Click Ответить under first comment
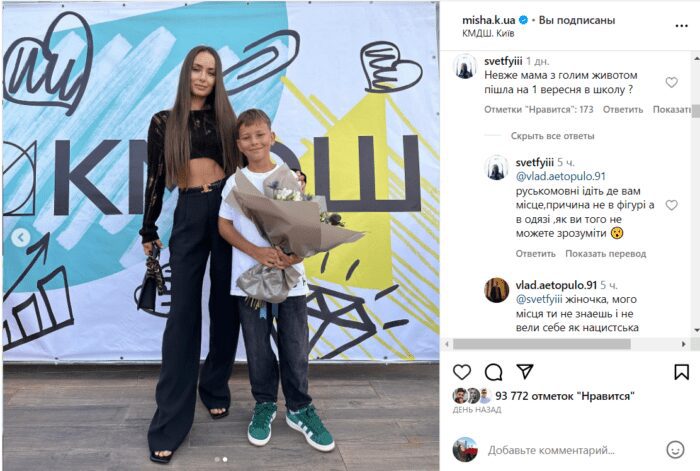 623,109
